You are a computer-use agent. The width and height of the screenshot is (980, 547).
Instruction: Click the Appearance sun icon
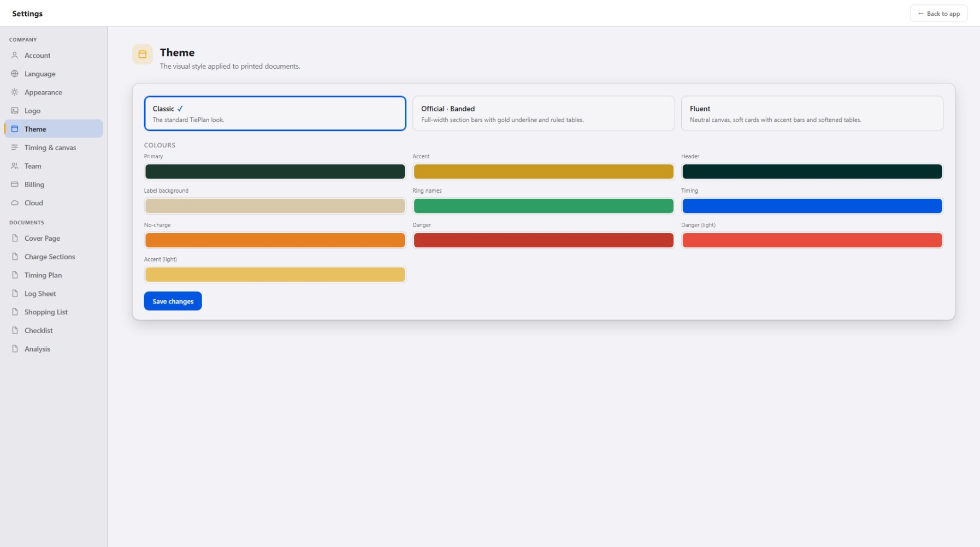coord(15,92)
